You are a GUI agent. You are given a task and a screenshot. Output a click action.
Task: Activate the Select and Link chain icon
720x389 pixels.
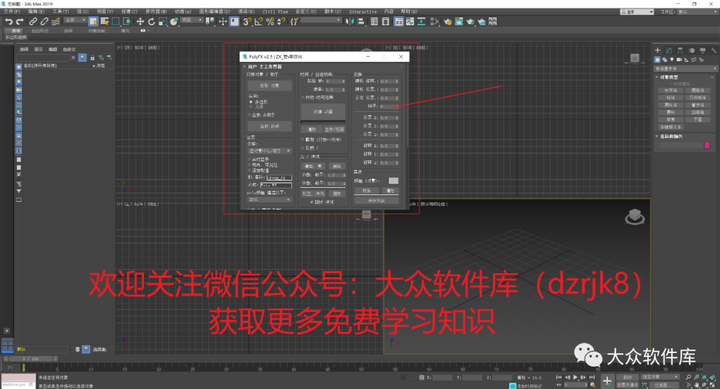pyautogui.click(x=33, y=22)
